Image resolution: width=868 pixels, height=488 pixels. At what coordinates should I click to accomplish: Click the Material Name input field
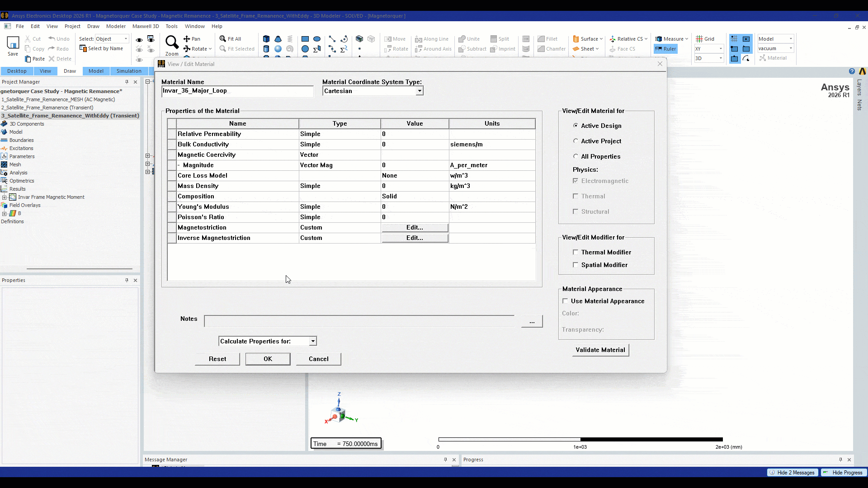point(237,91)
